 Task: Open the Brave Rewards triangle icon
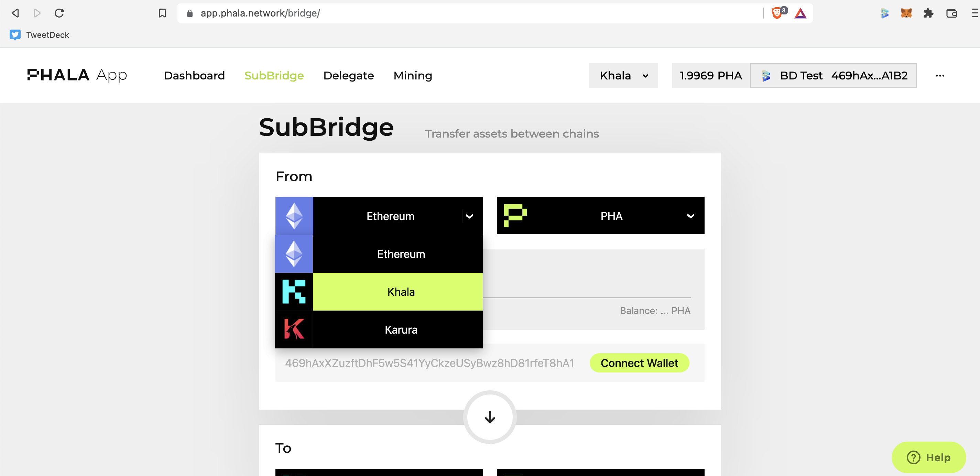(x=801, y=13)
